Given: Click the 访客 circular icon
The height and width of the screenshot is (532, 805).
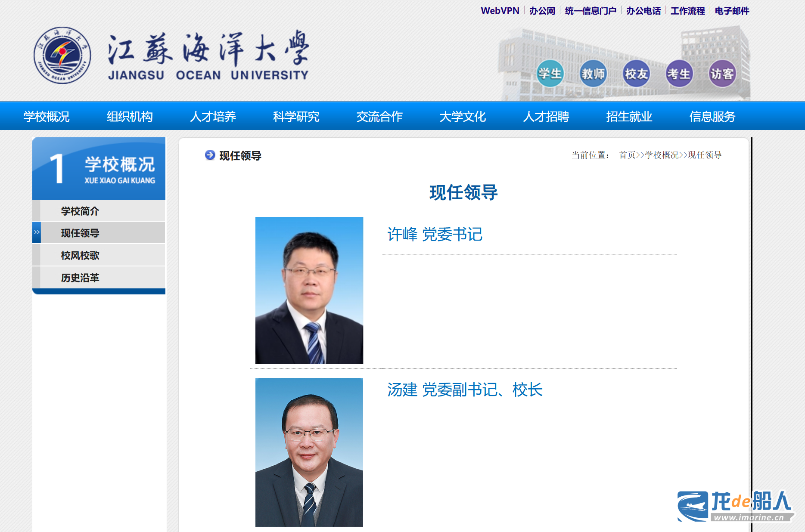Looking at the screenshot, I should [722, 74].
